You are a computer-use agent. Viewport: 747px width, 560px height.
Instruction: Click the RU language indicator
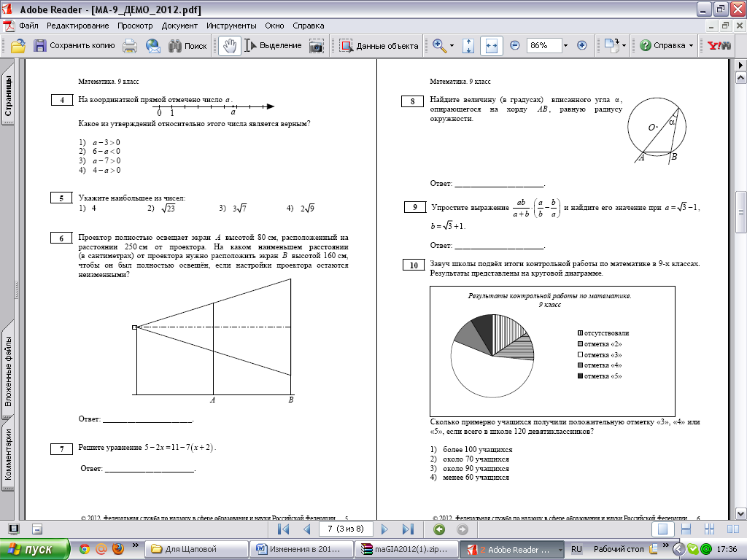point(576,549)
